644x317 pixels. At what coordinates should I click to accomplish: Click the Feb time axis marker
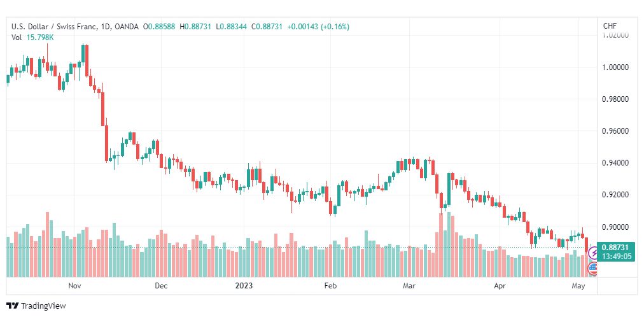tap(330, 285)
